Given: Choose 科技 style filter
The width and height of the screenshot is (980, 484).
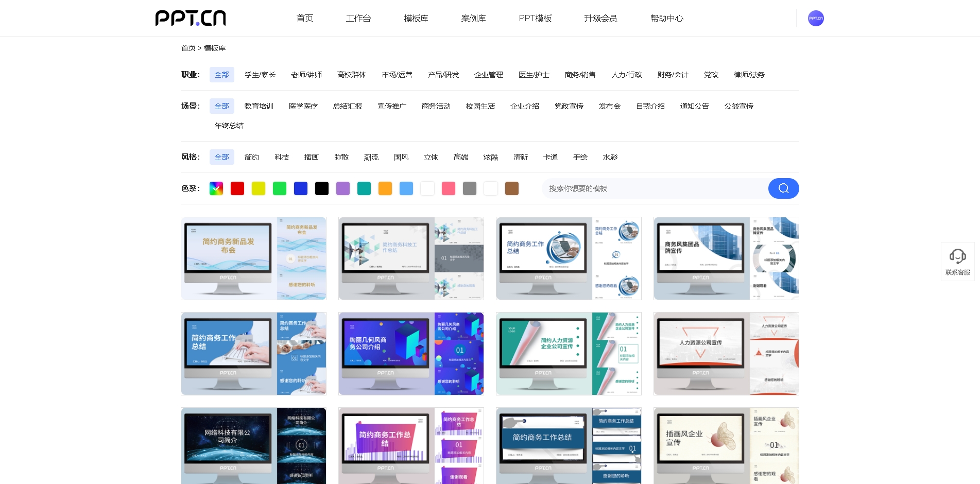Looking at the screenshot, I should coord(282,157).
